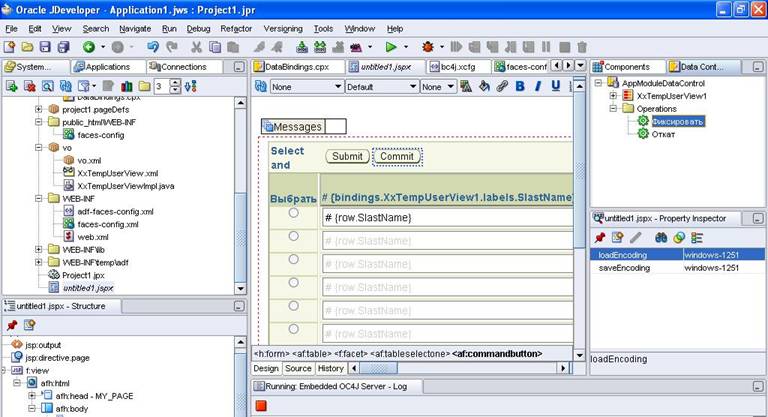Select the sixth table row radio button
768x417 pixels.
[293, 329]
